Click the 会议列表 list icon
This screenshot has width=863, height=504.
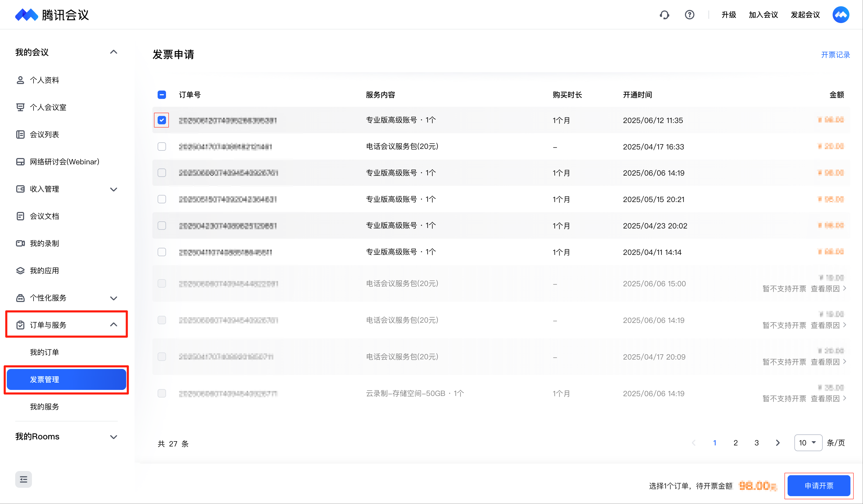coord(20,135)
